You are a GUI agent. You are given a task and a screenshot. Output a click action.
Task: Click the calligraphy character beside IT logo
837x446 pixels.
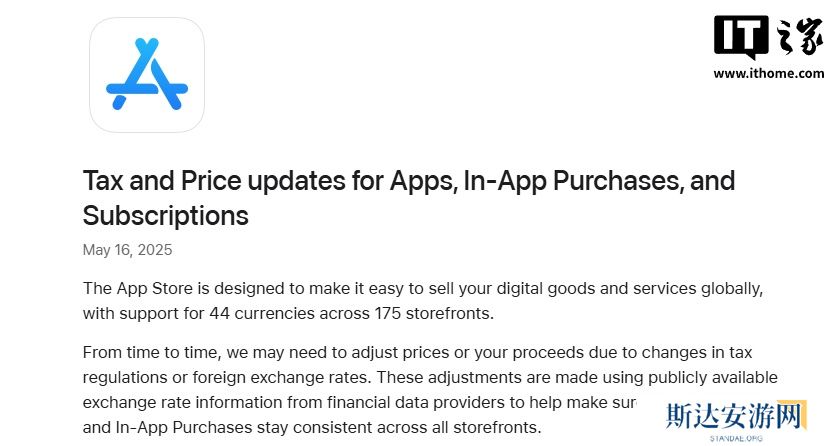point(798,38)
